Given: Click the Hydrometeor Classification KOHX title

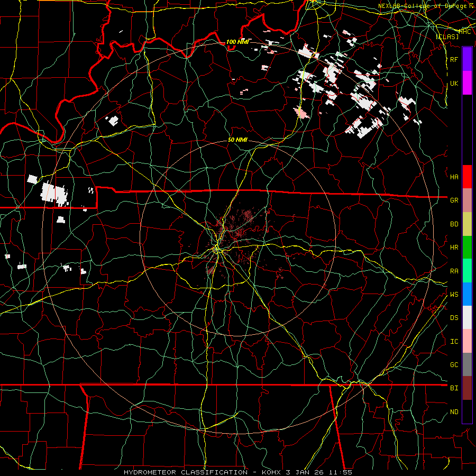Looking at the screenshot, I should click(x=238, y=472).
